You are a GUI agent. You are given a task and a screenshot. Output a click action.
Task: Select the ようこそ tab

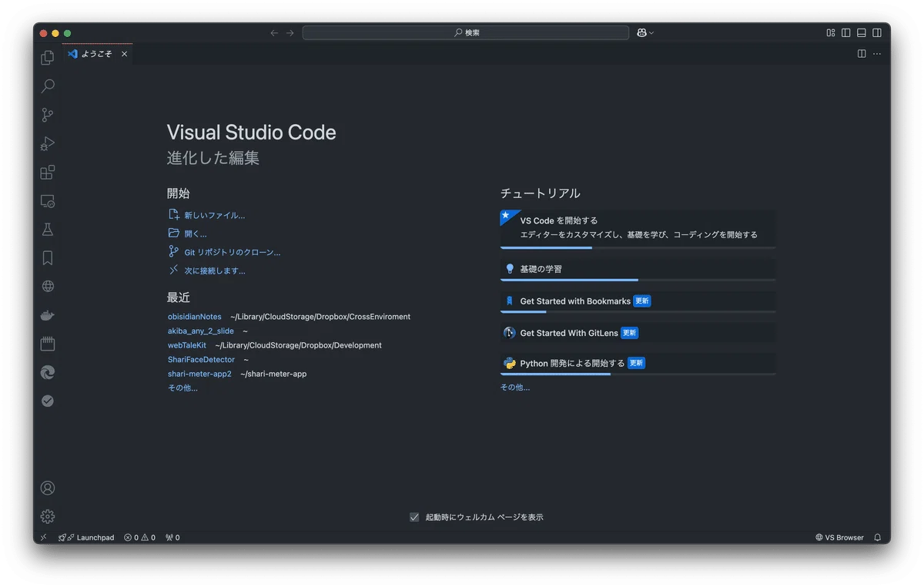click(x=97, y=54)
